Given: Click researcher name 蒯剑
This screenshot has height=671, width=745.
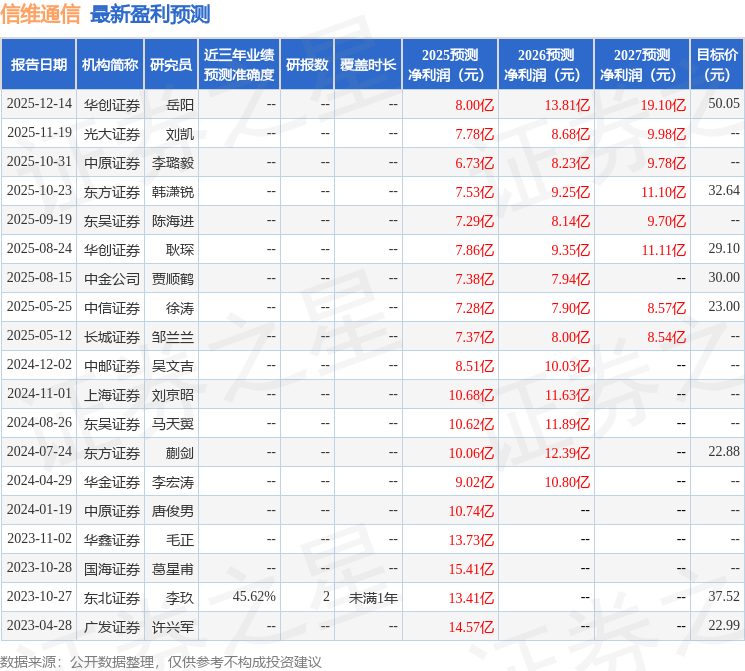Looking at the screenshot, I should pyautogui.click(x=180, y=453).
